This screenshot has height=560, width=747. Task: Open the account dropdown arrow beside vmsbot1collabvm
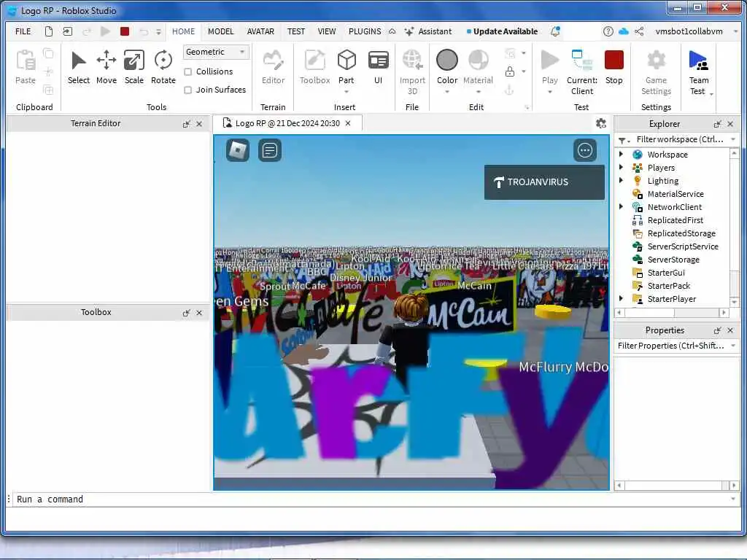coord(735,31)
